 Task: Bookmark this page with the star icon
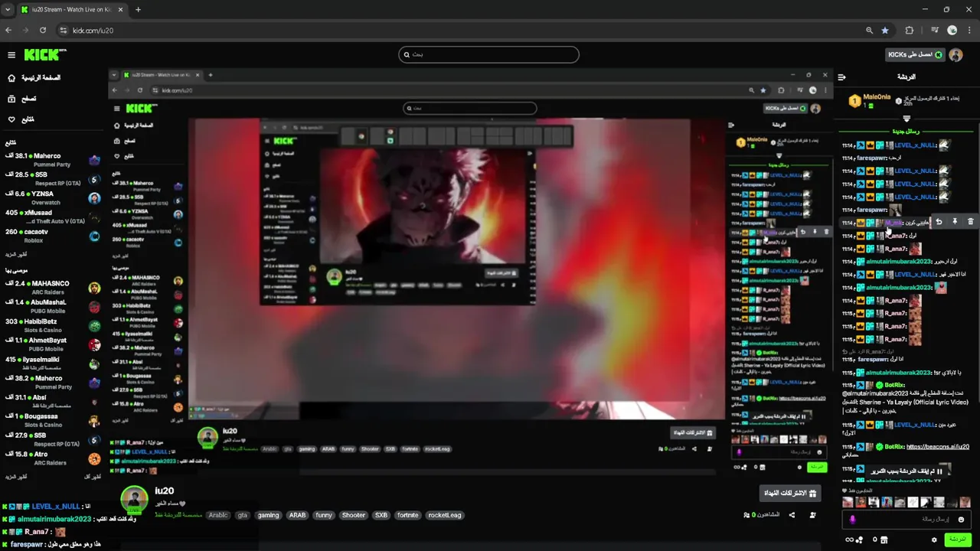885,30
